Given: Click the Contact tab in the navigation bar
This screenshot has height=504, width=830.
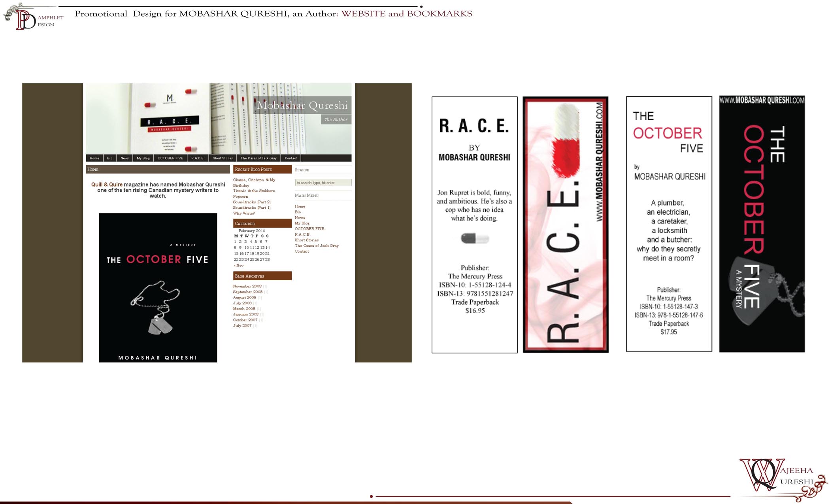Looking at the screenshot, I should pos(290,158).
